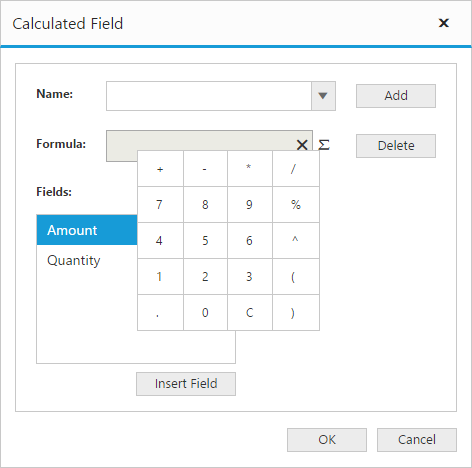This screenshot has width=472, height=468.
Task: Tap the 1 key on keypad
Action: [160, 277]
